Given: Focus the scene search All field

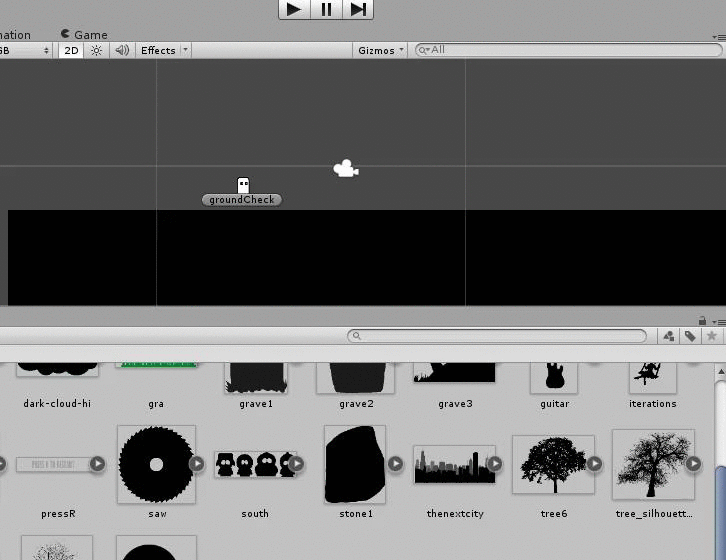Looking at the screenshot, I should click(x=569, y=50).
